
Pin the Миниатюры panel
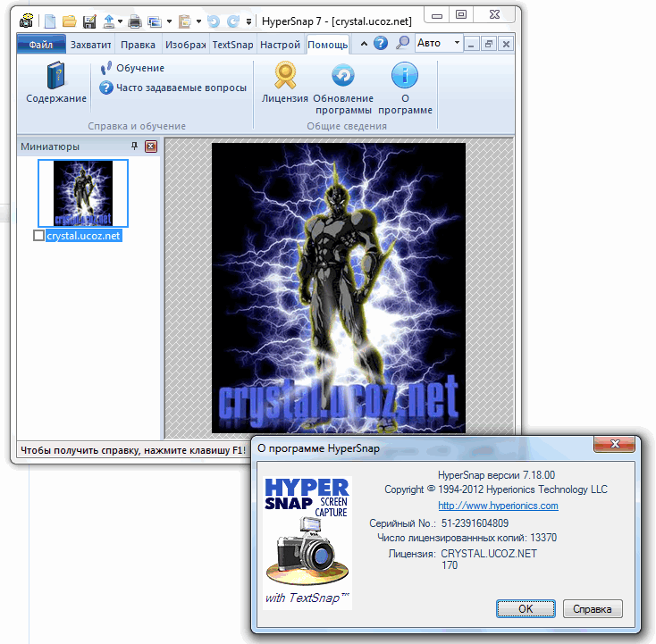pyautogui.click(x=134, y=146)
